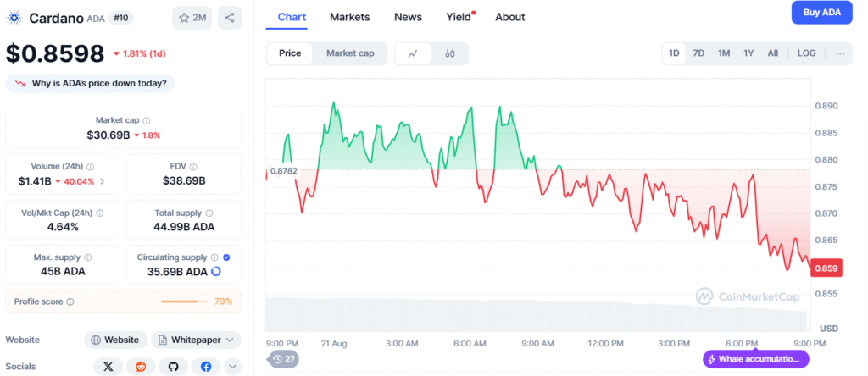Expand more socials with chevron button
Screen dimensions: 868x376
point(232,366)
